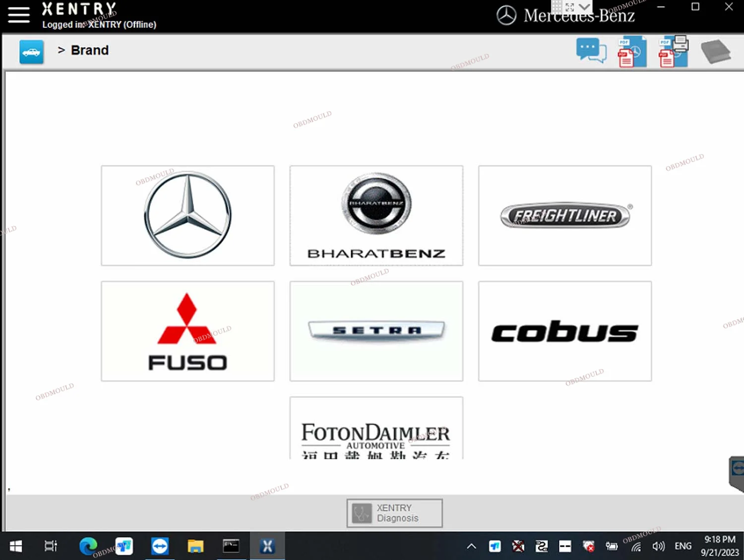
Task: Choose the Cobus brand tile
Action: pyautogui.click(x=564, y=331)
